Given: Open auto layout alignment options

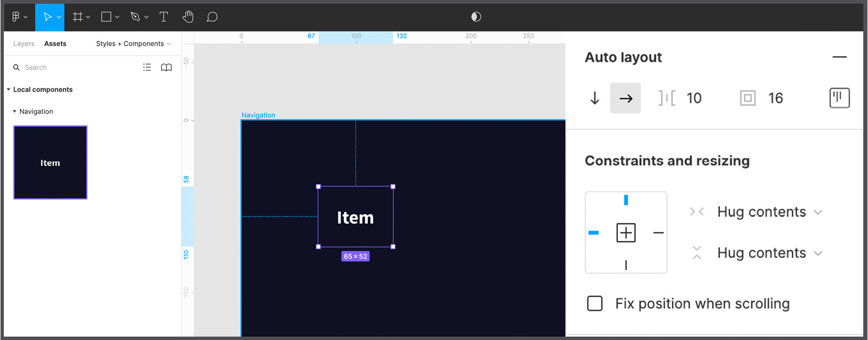Looking at the screenshot, I should [x=840, y=98].
